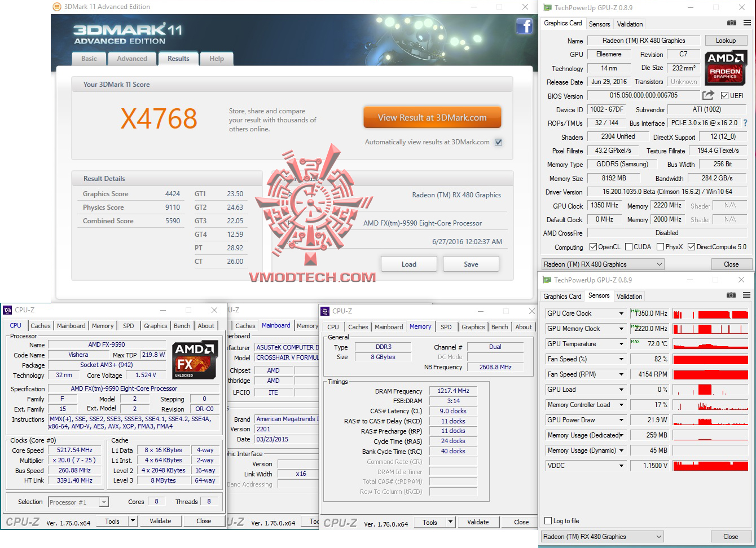Click the title icon of the CPU-Z Memory window
Screen dimensions: 756x548
point(325,311)
